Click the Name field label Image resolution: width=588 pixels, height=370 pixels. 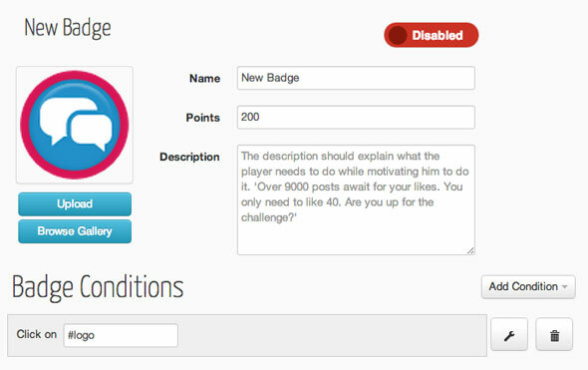click(204, 79)
